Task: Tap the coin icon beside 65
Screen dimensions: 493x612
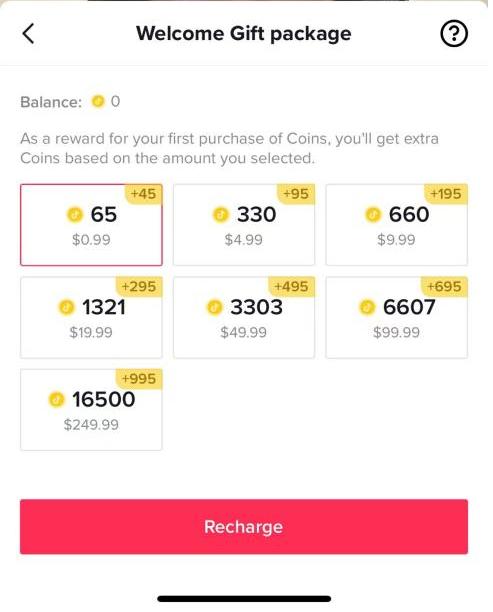Action: (75, 214)
